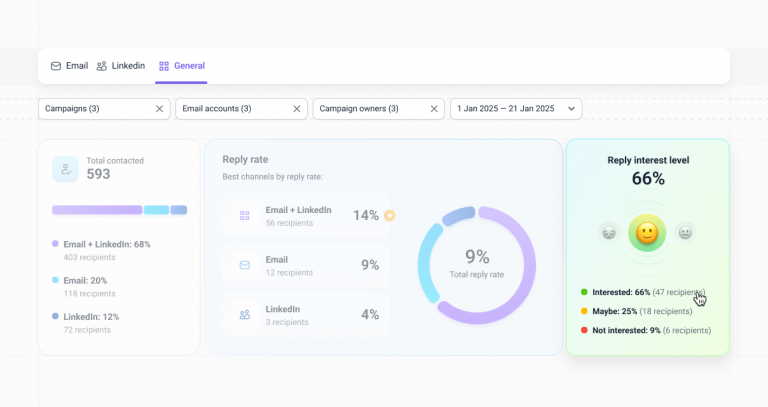Viewport: 768px width, 407px height.
Task: Click the sad face emoji icon
Action: 609,232
